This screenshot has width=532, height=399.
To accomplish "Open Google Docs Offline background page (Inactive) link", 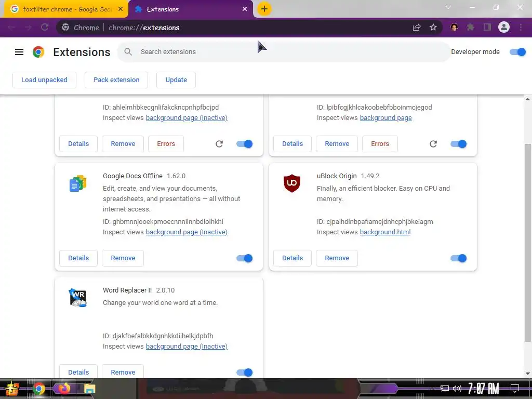I will [187, 232].
